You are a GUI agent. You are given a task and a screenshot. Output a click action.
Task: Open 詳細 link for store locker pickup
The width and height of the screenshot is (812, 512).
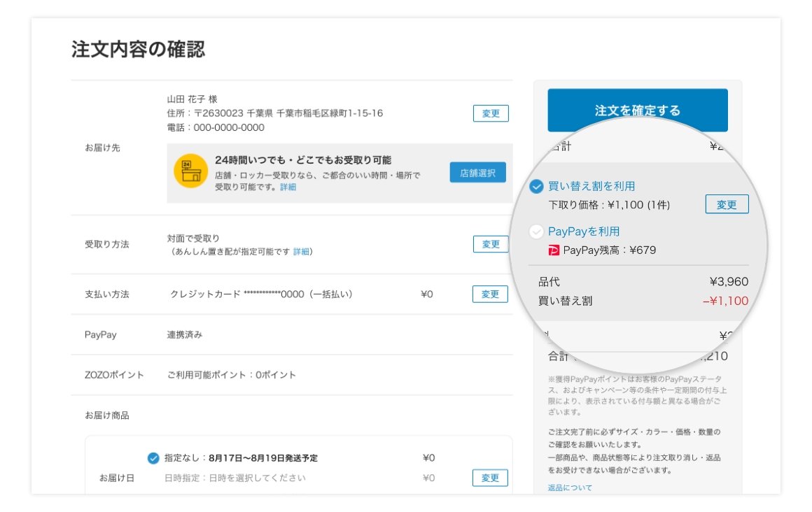tap(288, 187)
